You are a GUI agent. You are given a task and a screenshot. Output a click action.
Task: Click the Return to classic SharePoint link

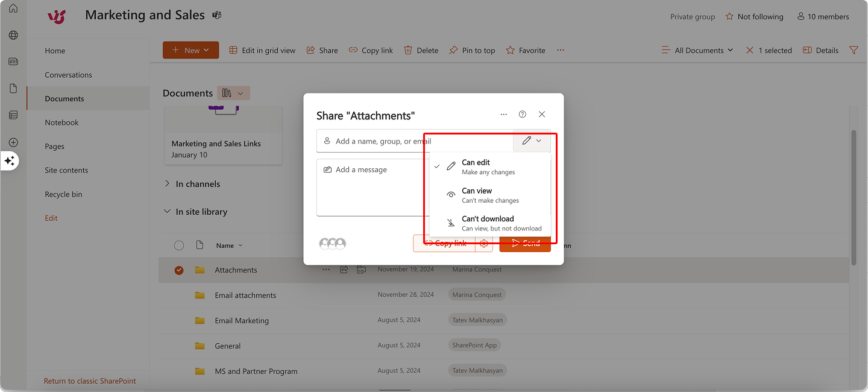click(x=89, y=381)
